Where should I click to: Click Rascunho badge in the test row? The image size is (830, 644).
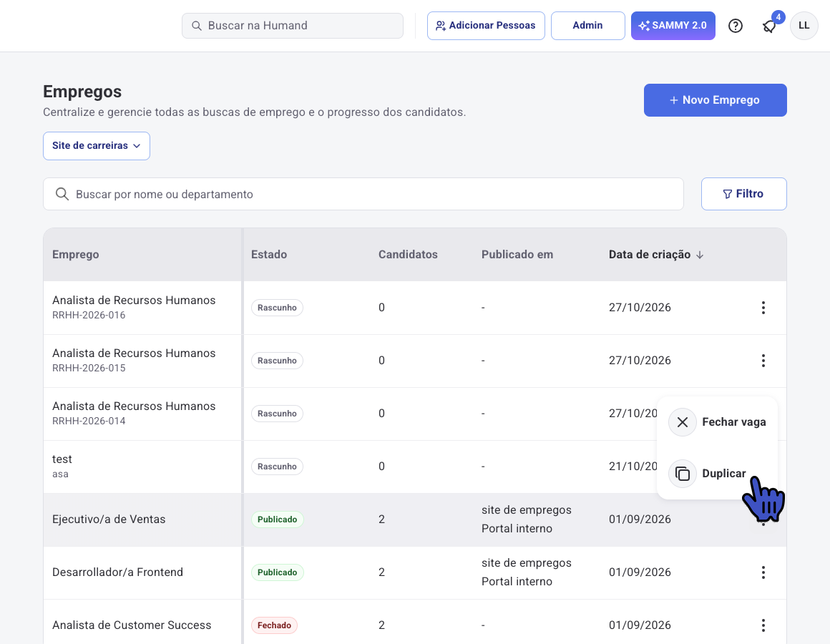coord(277,467)
